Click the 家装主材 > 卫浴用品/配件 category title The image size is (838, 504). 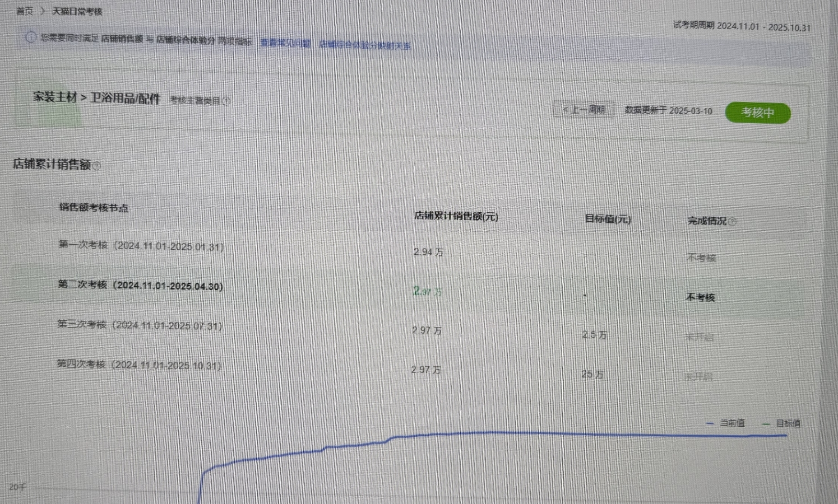point(96,97)
